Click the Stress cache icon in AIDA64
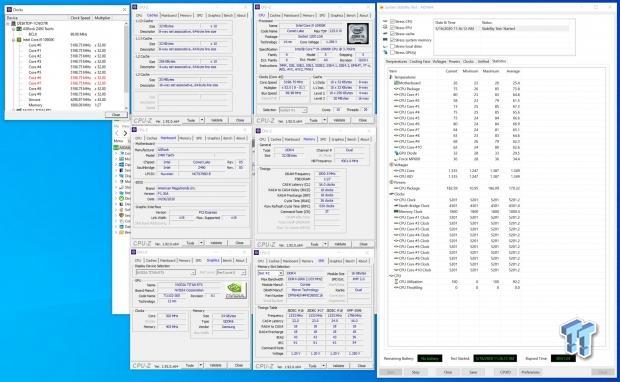The image size is (620, 382). 386,34
